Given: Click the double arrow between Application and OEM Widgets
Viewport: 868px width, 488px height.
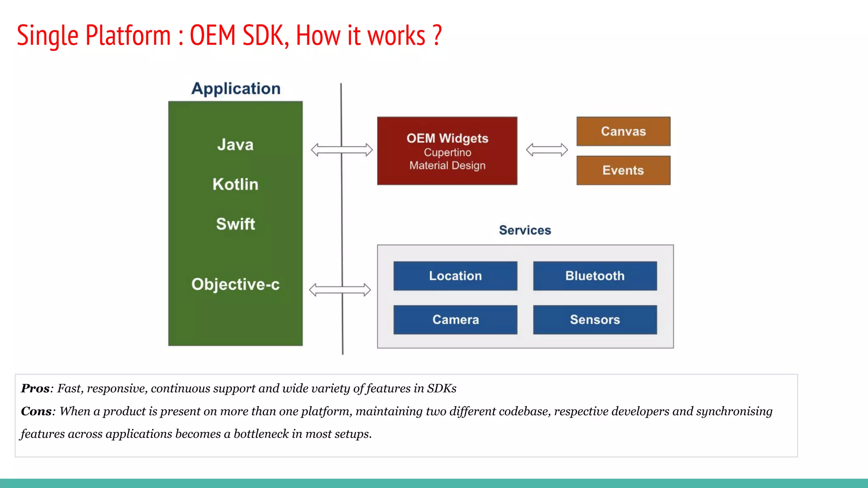Looking at the screenshot, I should click(342, 150).
